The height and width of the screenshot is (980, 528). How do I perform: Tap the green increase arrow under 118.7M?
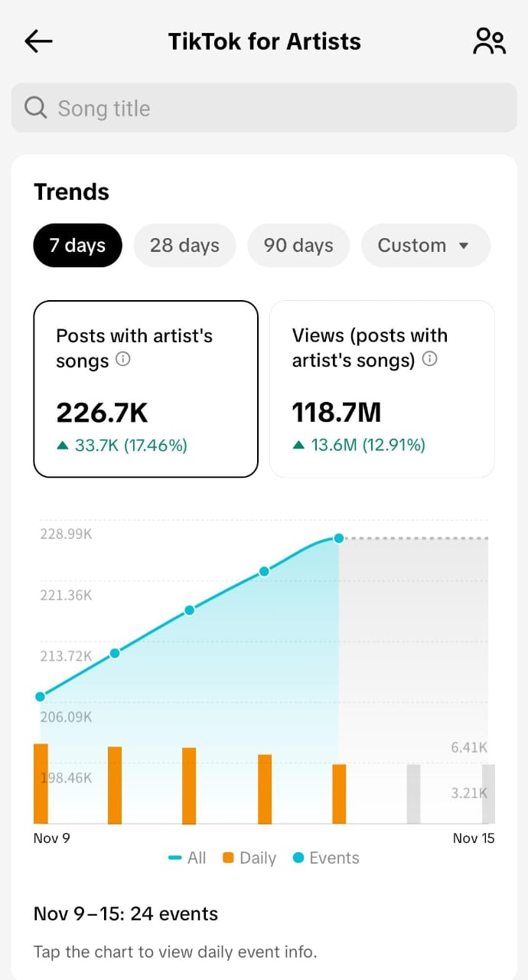[x=299, y=446]
